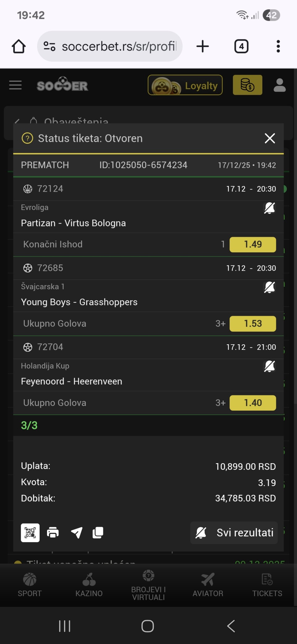Toggle notification bell for Feyenoord - Heerenveen
297x644 pixels.
click(269, 367)
